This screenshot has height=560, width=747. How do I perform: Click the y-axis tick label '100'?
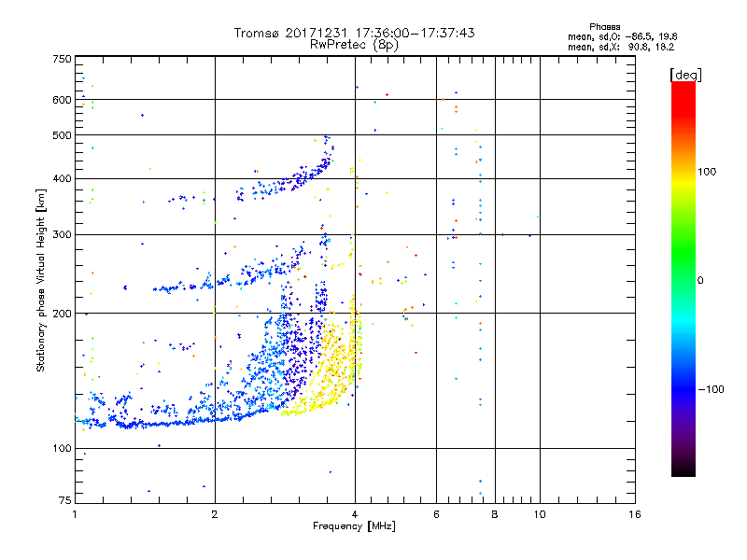pos(62,449)
